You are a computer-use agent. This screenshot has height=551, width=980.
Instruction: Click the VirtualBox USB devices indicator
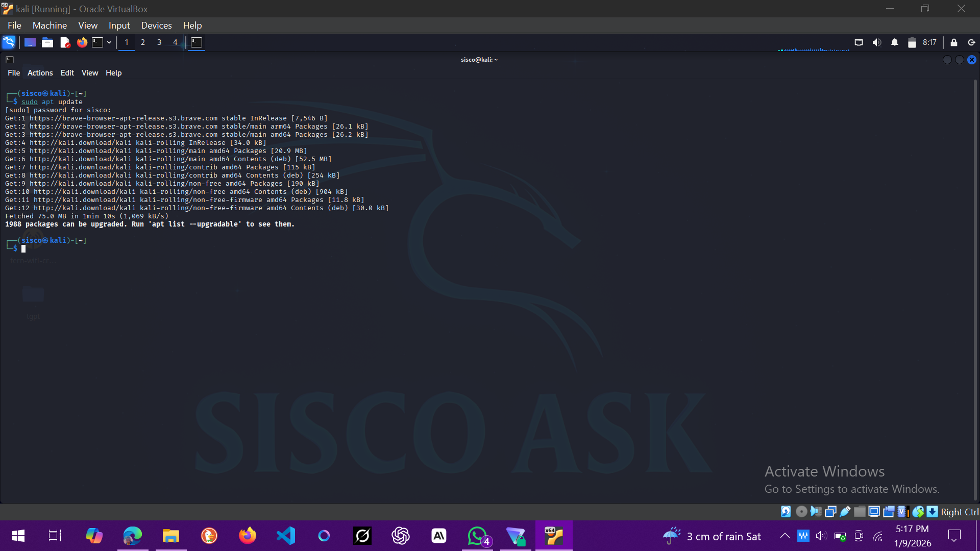point(845,512)
